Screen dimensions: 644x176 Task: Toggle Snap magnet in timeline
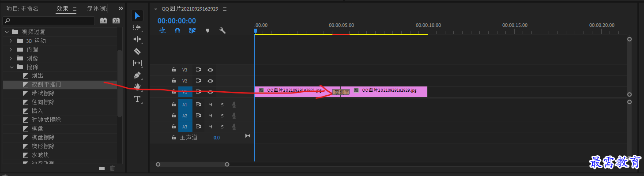click(x=177, y=30)
